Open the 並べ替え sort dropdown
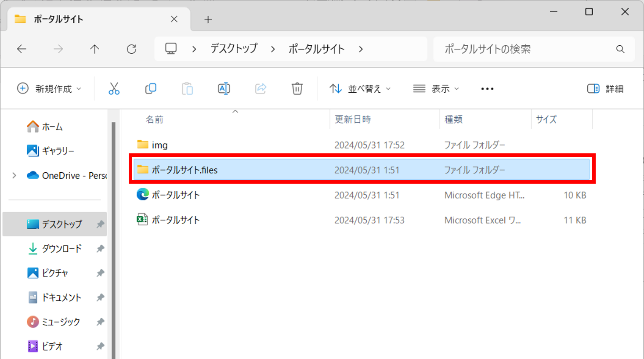This screenshot has width=644, height=359. [360, 89]
